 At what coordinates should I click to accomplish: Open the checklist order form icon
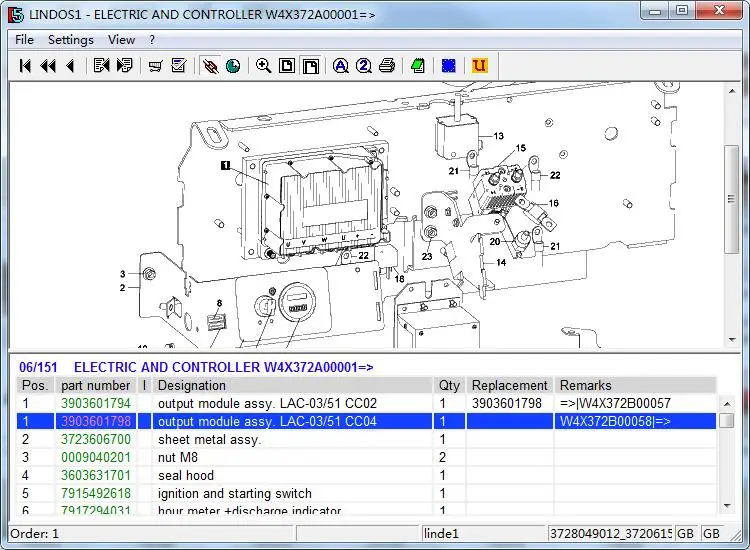click(178, 66)
